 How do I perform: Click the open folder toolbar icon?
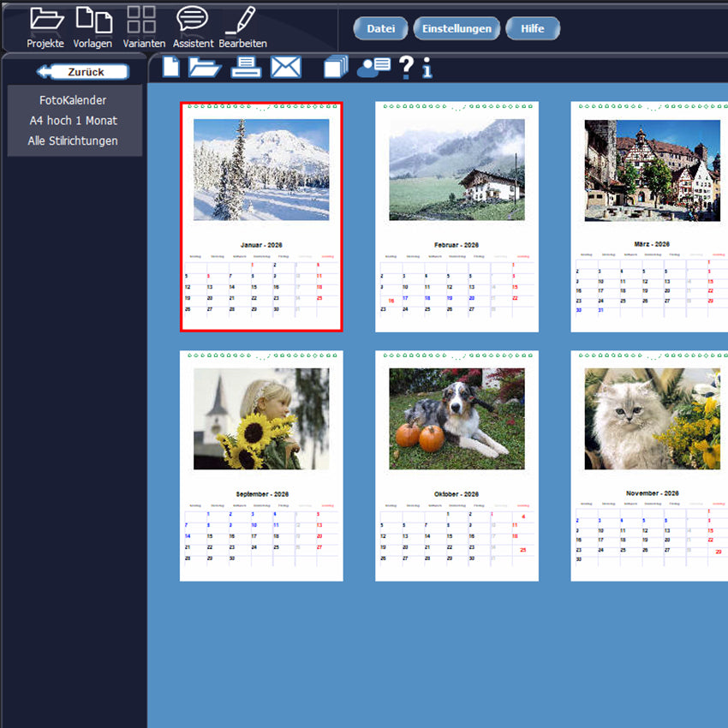pos(205,67)
